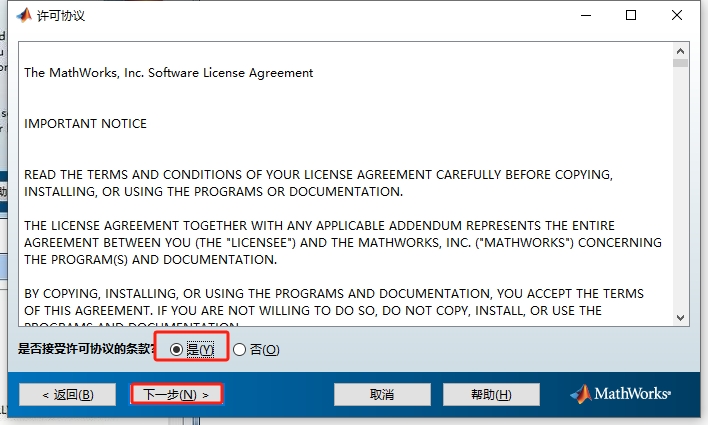Open help with the 帮助(H) button
Viewport: 708px width, 425px height.
(491, 395)
